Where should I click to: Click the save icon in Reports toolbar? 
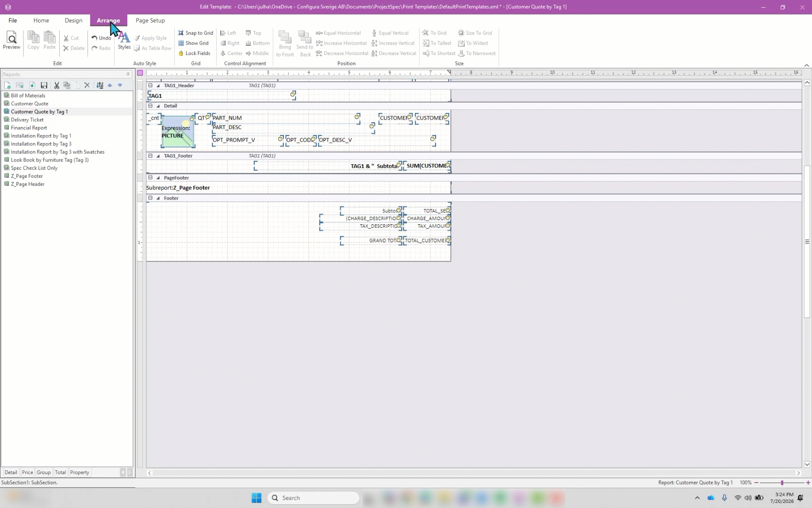point(44,85)
